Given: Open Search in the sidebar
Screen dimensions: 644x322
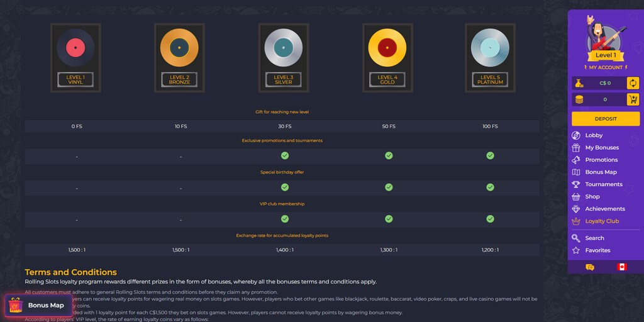Looking at the screenshot, I should pos(594,238).
